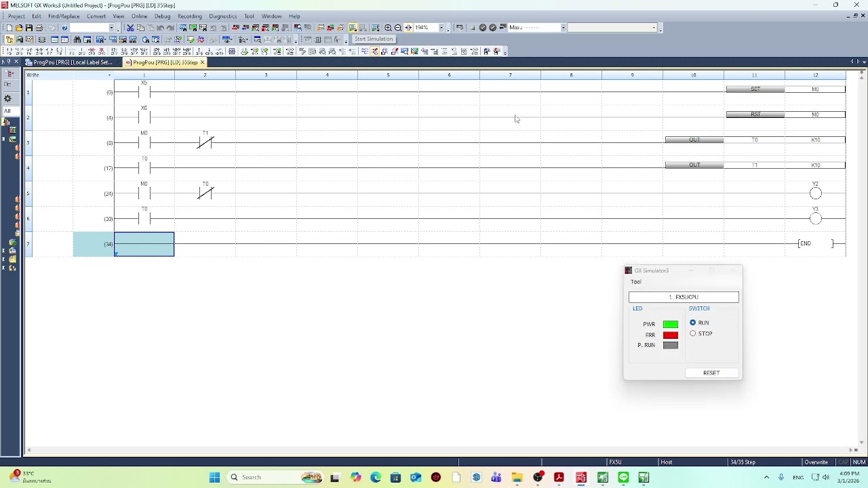Switch to ProgPou Local Label Setting tab
The height and width of the screenshot is (488, 868).
pyautogui.click(x=73, y=62)
